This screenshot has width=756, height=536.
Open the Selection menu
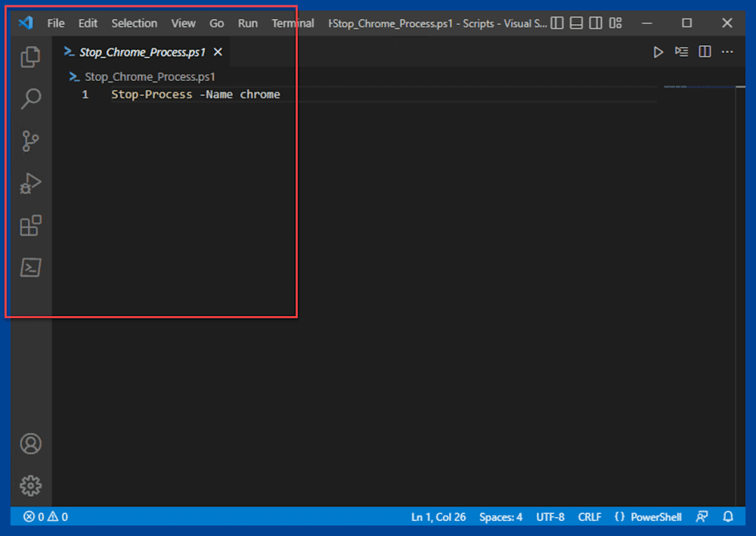134,23
